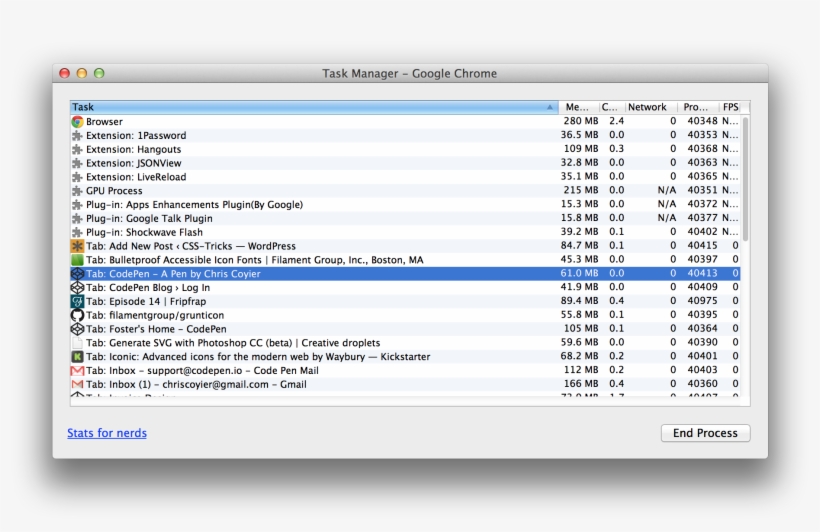The image size is (820, 532).
Task: Select the Extension: LiveReload row
Action: click(x=405, y=177)
